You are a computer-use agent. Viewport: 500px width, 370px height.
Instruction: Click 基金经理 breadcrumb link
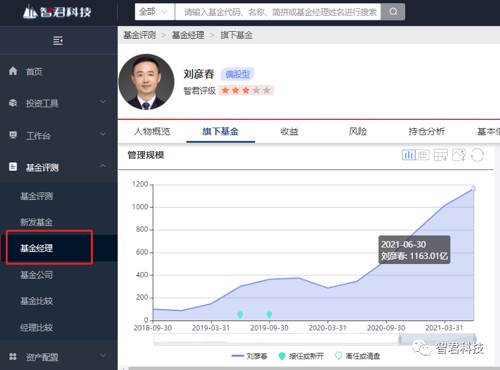pyautogui.click(x=188, y=35)
